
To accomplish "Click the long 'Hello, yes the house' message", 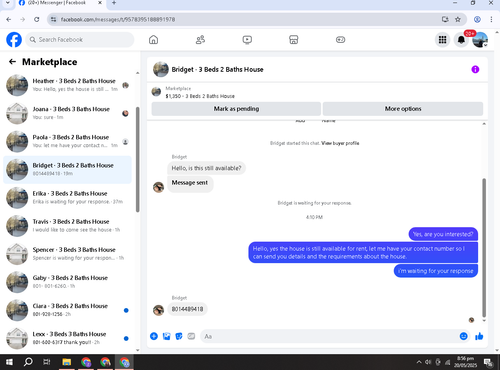I will coord(363,252).
